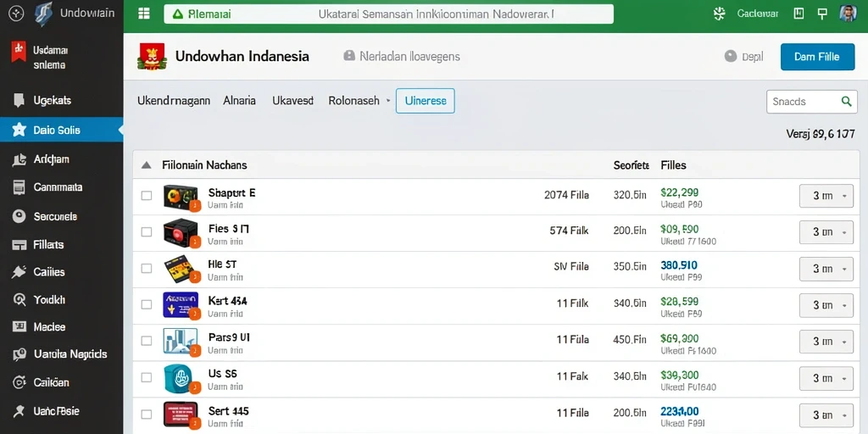Click the bookmark square icon in top bar
This screenshot has width=868, height=434.
[x=798, y=14]
